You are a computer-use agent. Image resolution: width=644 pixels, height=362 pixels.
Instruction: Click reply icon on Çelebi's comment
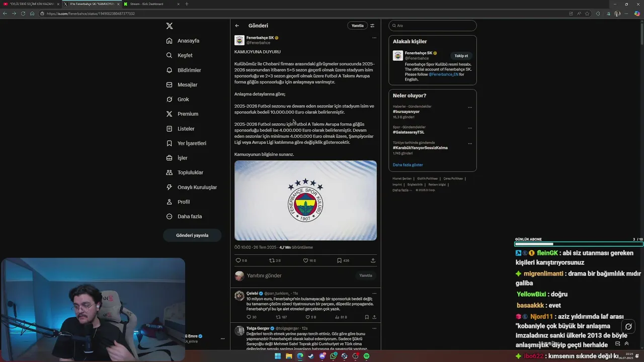pos(249,317)
